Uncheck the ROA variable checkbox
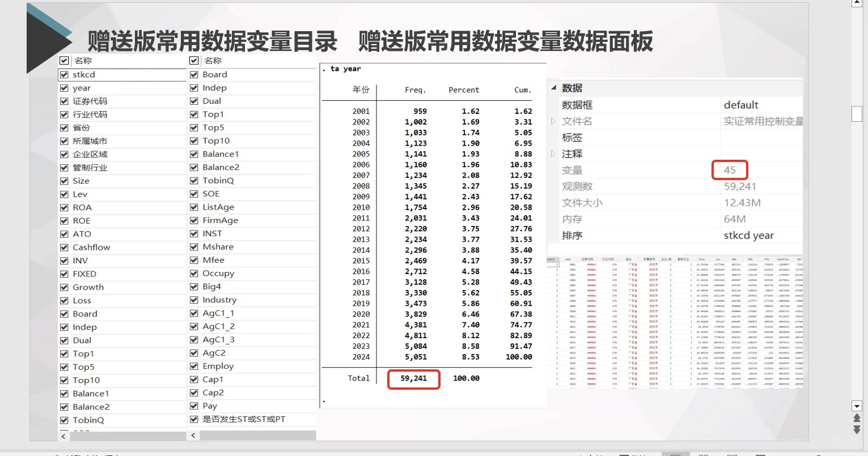The width and height of the screenshot is (868, 456). [64, 207]
